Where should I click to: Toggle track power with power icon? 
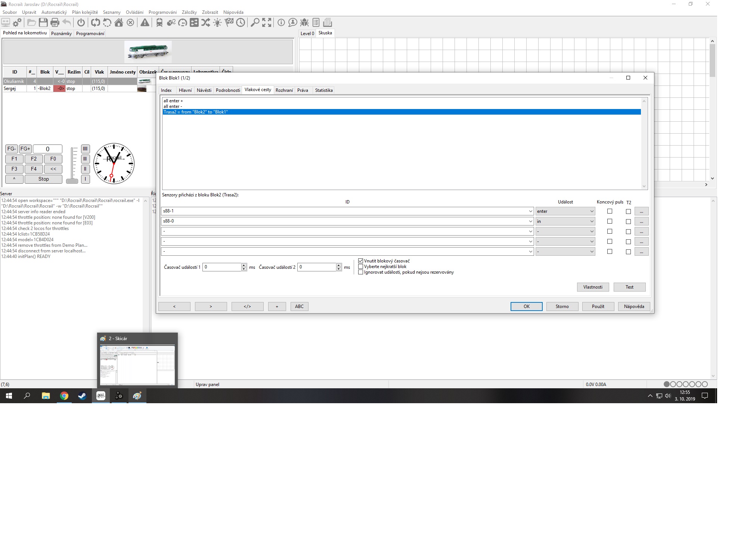tap(81, 22)
